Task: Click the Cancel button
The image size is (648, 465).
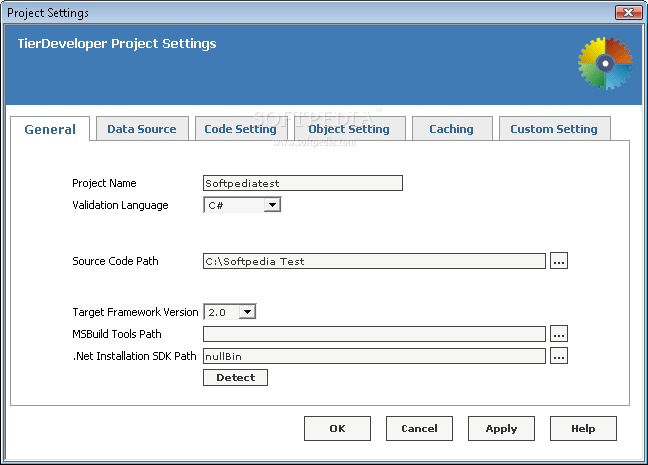Action: point(419,429)
